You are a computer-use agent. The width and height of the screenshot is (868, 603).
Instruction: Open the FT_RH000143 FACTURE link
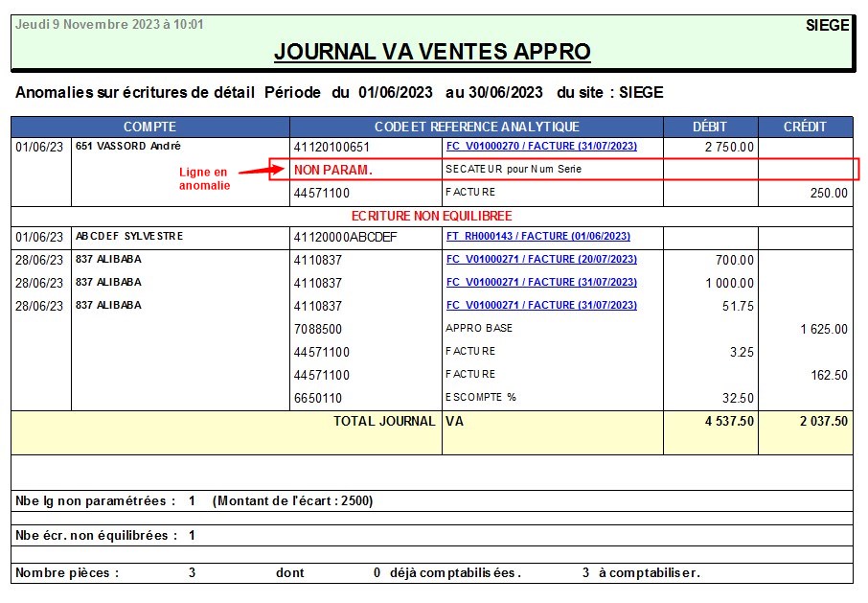point(537,236)
